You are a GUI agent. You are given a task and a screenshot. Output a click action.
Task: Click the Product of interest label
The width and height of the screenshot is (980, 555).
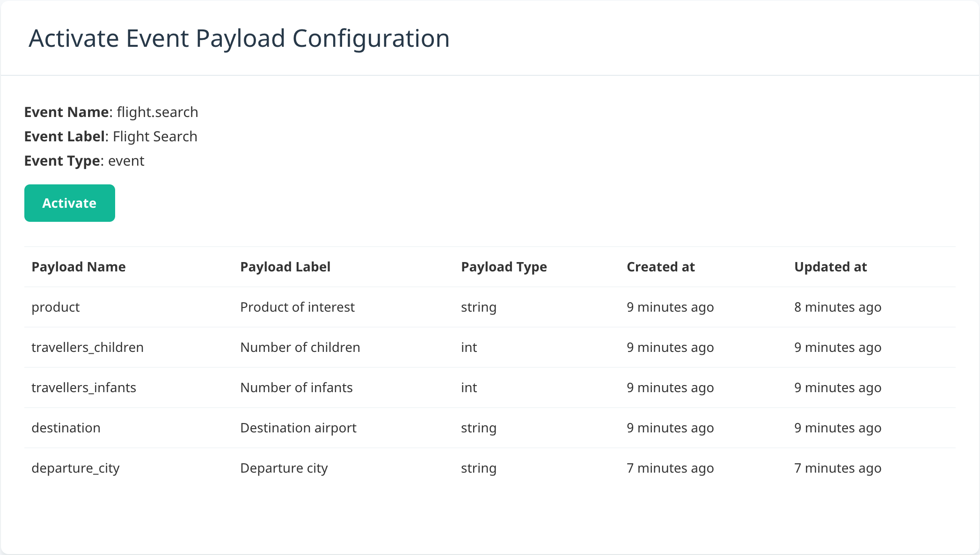point(298,307)
